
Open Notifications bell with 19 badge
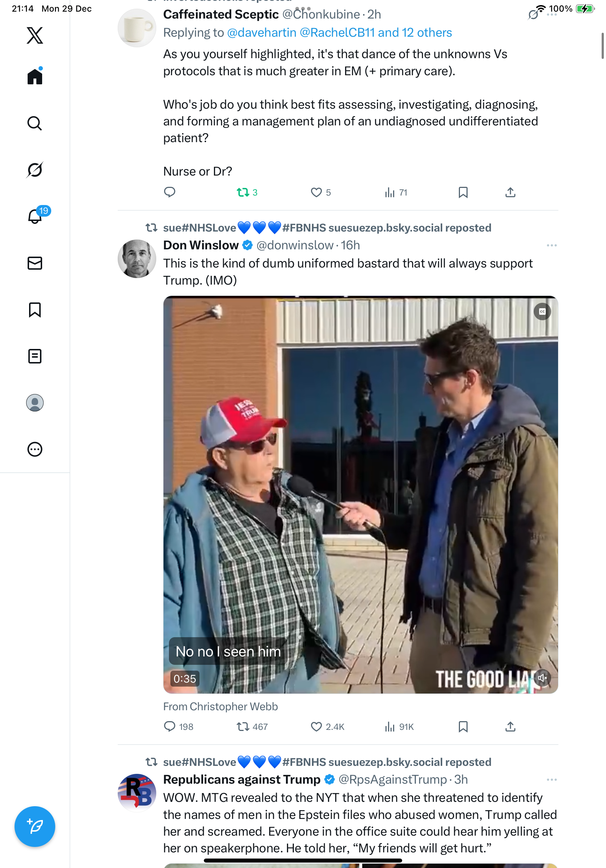click(x=35, y=217)
